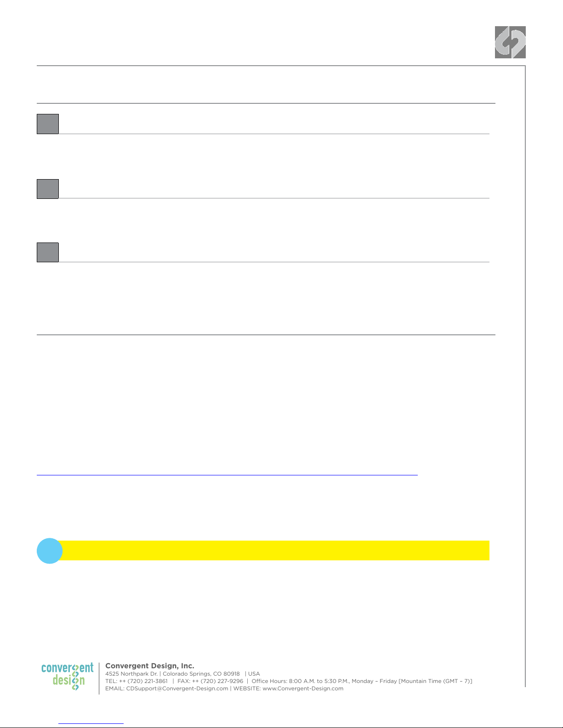563x728 pixels.
Task: Open the long blue underlined hyperlink
Action: [227, 474]
